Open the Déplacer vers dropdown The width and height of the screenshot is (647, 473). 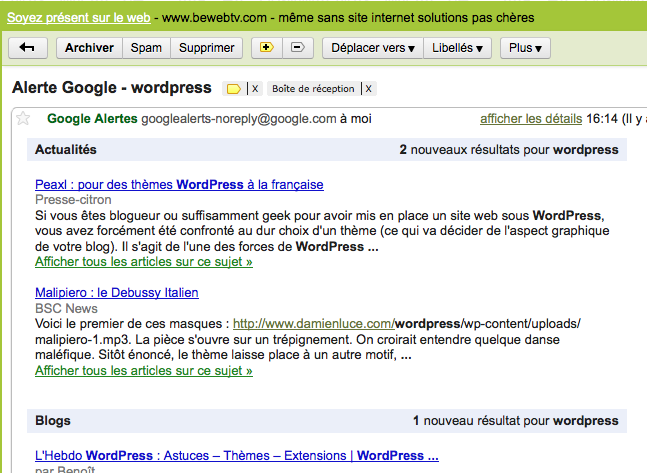pos(373,48)
